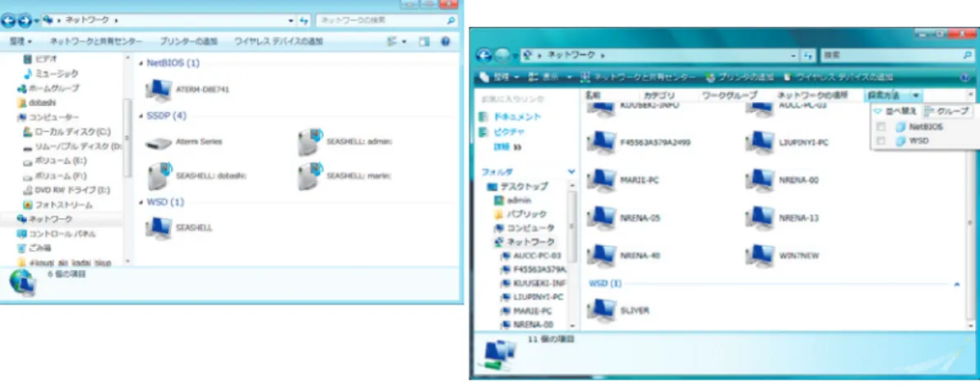Open 整理 dropdown in left window
Image resolution: width=980 pixels, height=386 pixels.
(x=21, y=41)
